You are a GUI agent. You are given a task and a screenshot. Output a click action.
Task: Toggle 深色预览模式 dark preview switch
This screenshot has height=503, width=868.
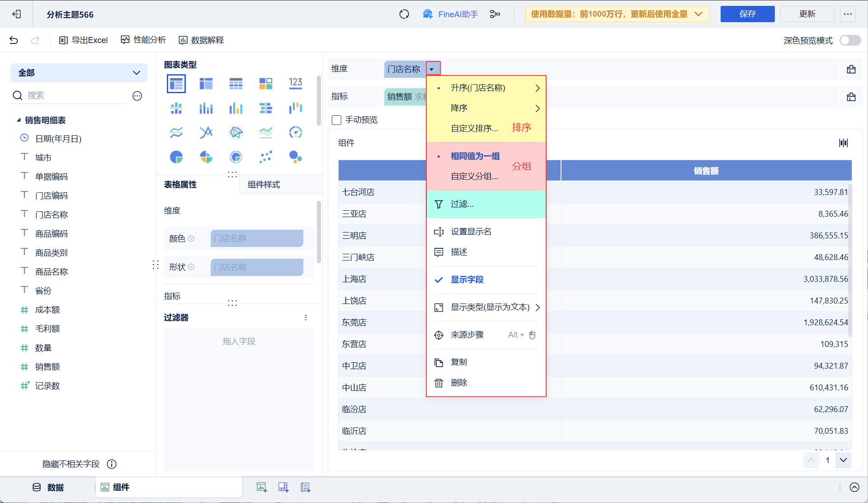[850, 40]
